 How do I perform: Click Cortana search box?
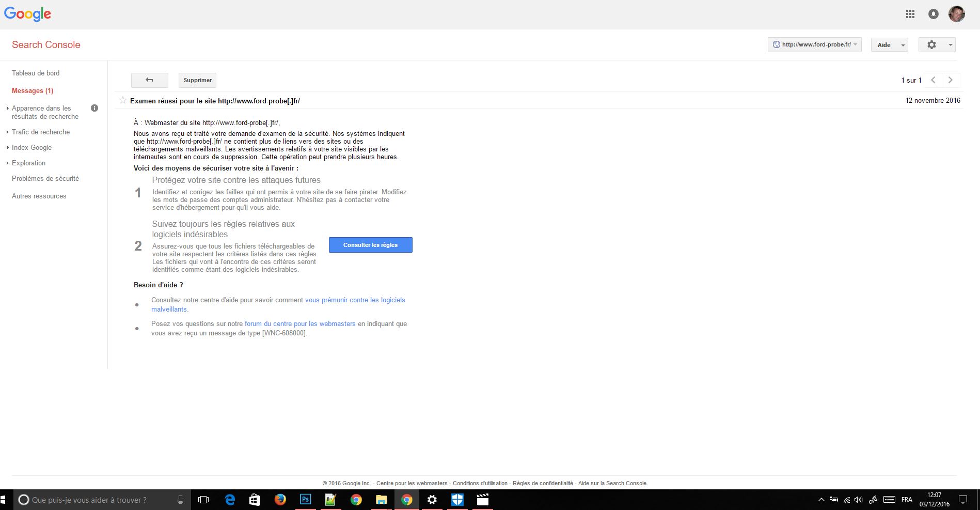(102, 500)
